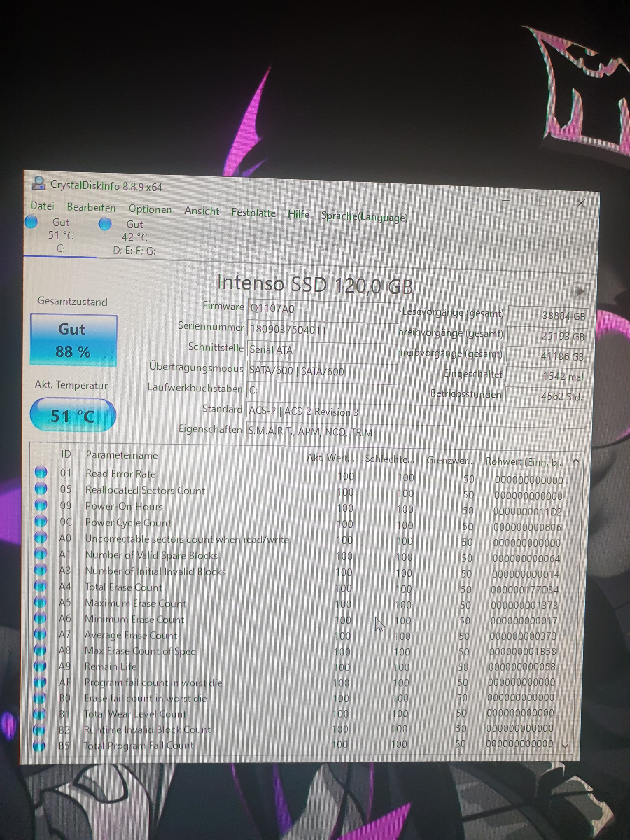
Task: Click the Gut 88 % health status button
Action: point(73,340)
